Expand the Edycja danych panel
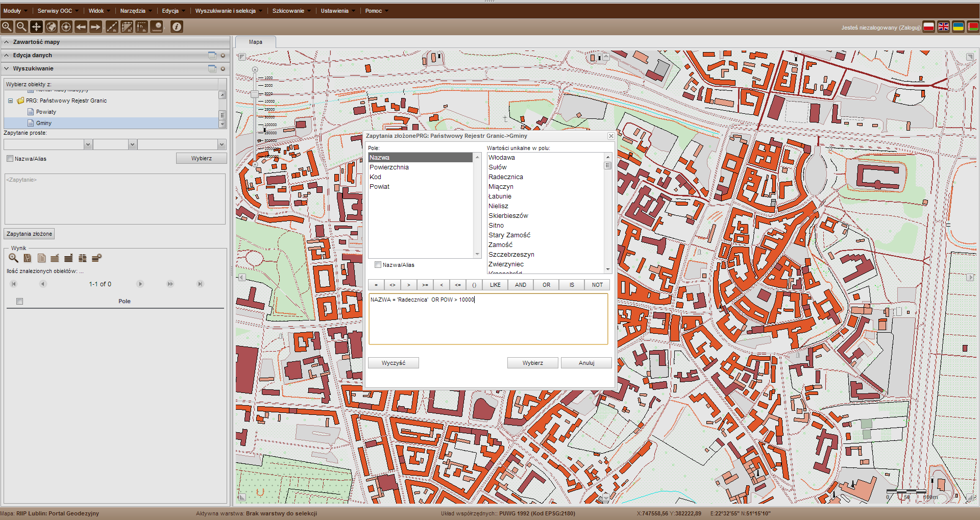 click(x=7, y=55)
